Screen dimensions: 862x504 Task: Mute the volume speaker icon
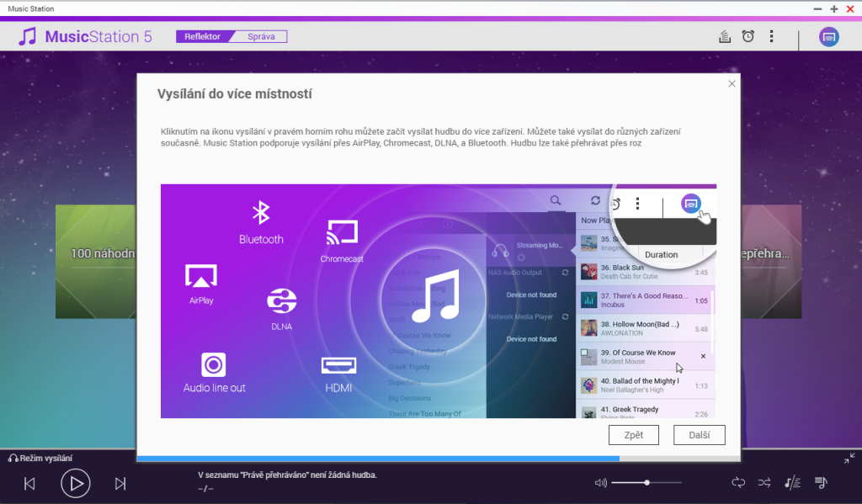[x=600, y=483]
